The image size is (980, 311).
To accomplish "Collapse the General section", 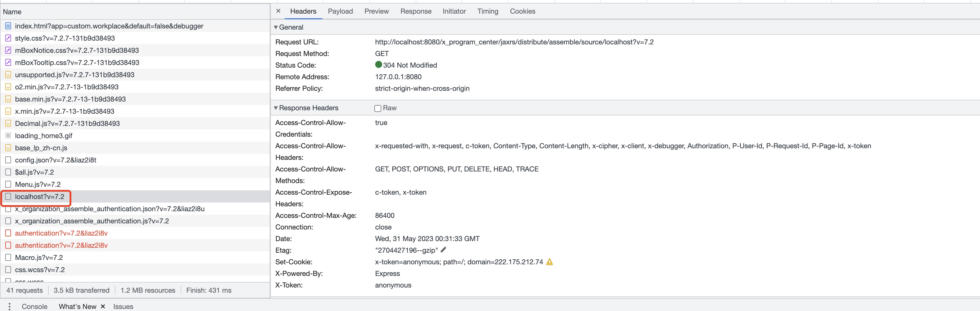I will (x=276, y=27).
